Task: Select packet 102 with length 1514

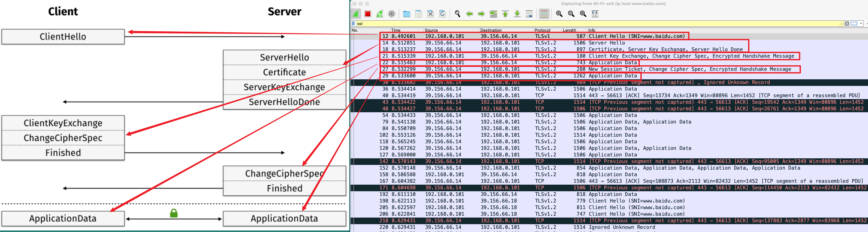Action: [609, 135]
